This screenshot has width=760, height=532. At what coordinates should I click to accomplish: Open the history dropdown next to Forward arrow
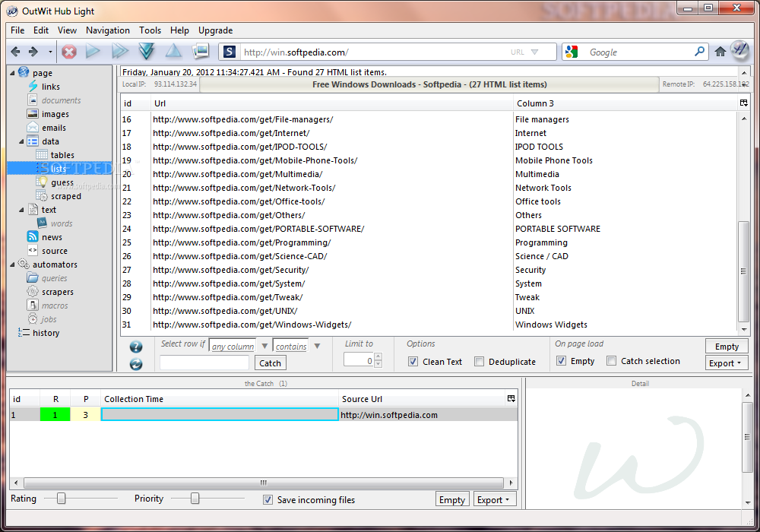tap(50, 52)
